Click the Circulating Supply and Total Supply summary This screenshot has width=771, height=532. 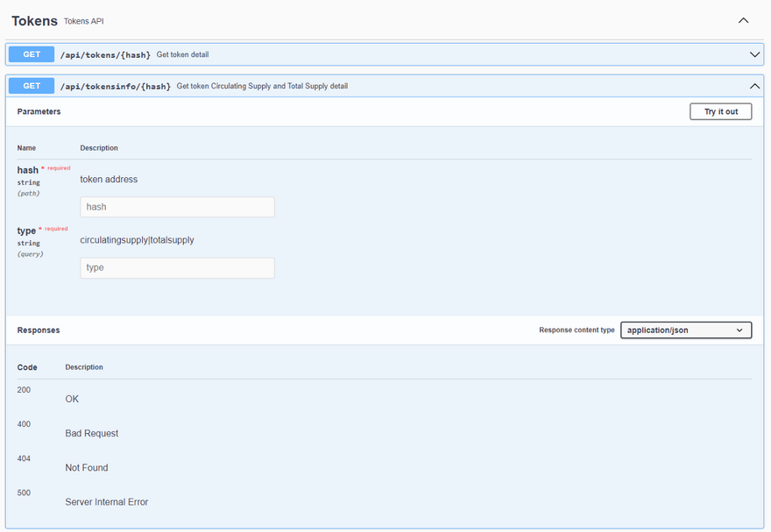[x=262, y=86]
